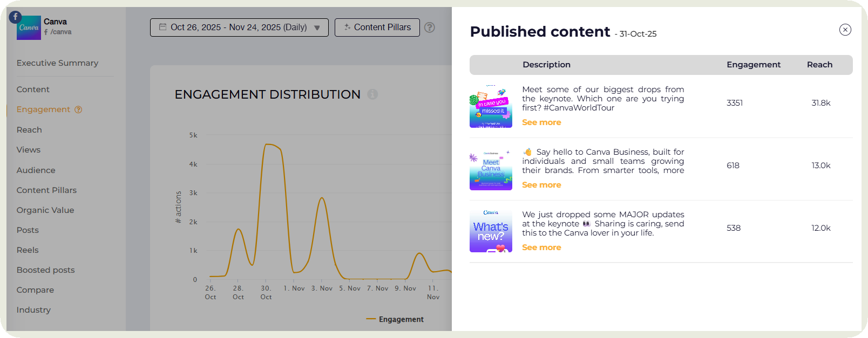Viewport: 868px width, 338px height.
Task: Open the 'What's new?' post thumbnail
Action: 491,231
